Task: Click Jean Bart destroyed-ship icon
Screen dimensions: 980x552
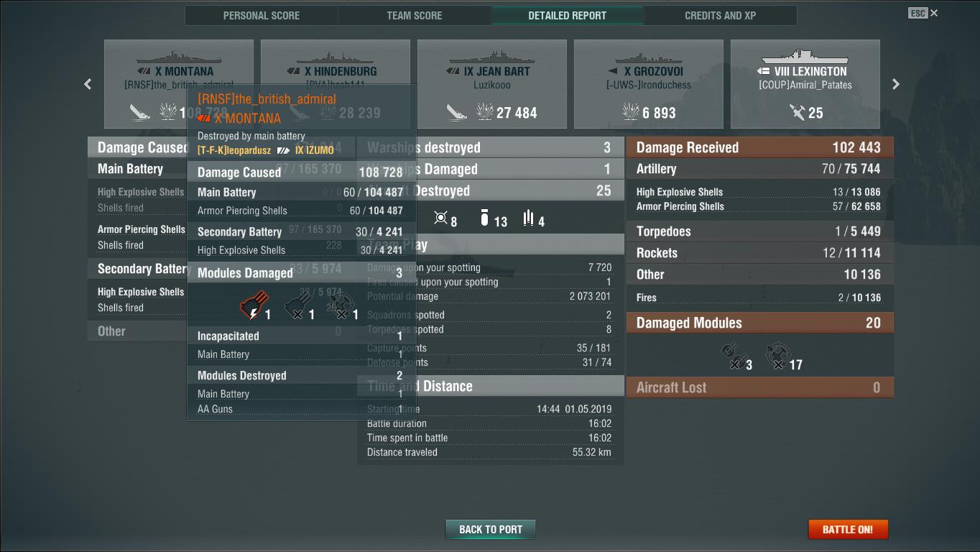Action: [456, 112]
